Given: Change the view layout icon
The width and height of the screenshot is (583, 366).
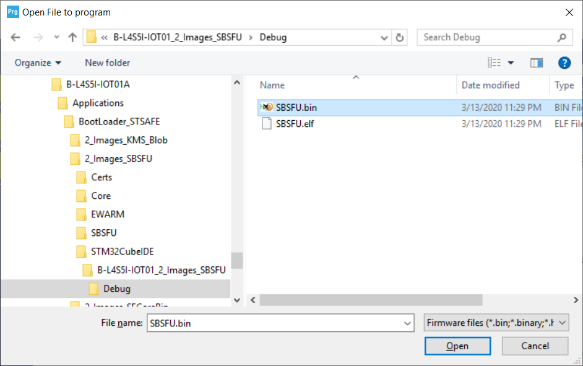Looking at the screenshot, I should pyautogui.click(x=495, y=62).
